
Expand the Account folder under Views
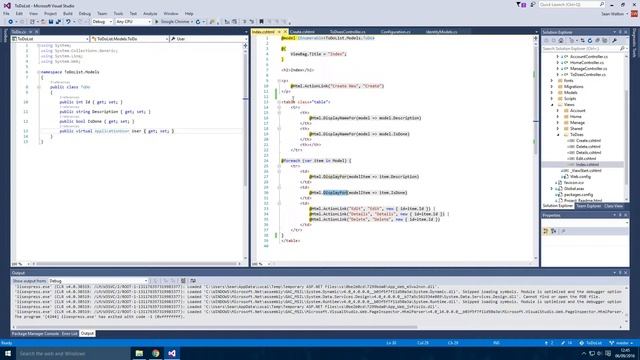558,111
